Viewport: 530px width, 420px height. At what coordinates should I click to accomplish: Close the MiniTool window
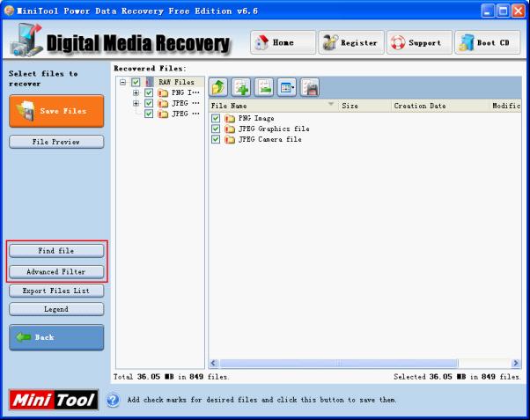point(519,11)
